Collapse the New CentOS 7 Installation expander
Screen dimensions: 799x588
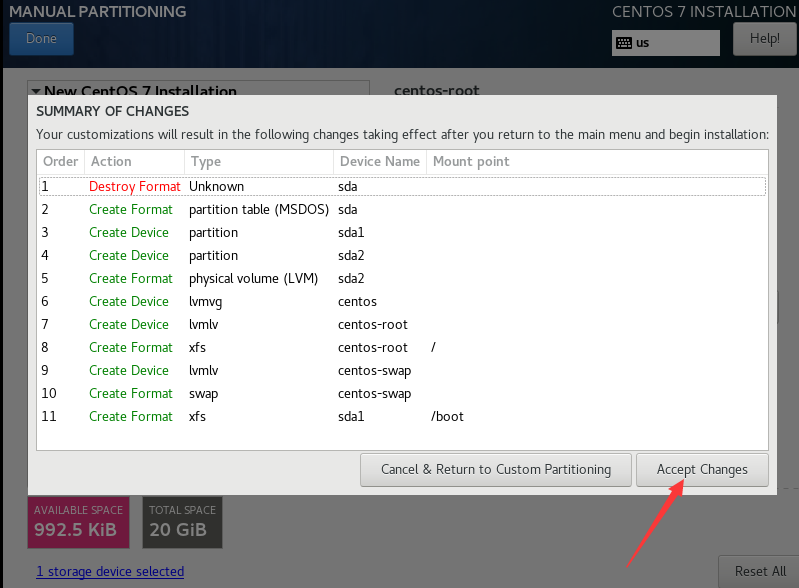[x=36, y=91]
